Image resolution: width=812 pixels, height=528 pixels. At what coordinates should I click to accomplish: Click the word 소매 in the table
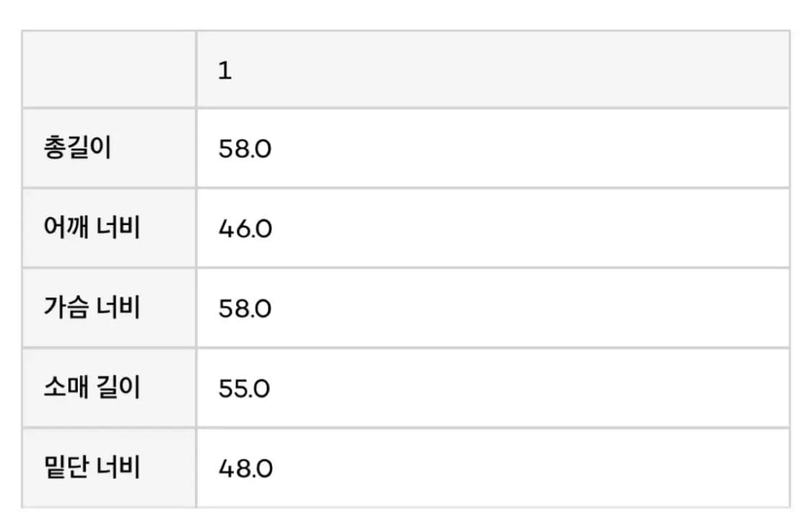pos(66,388)
